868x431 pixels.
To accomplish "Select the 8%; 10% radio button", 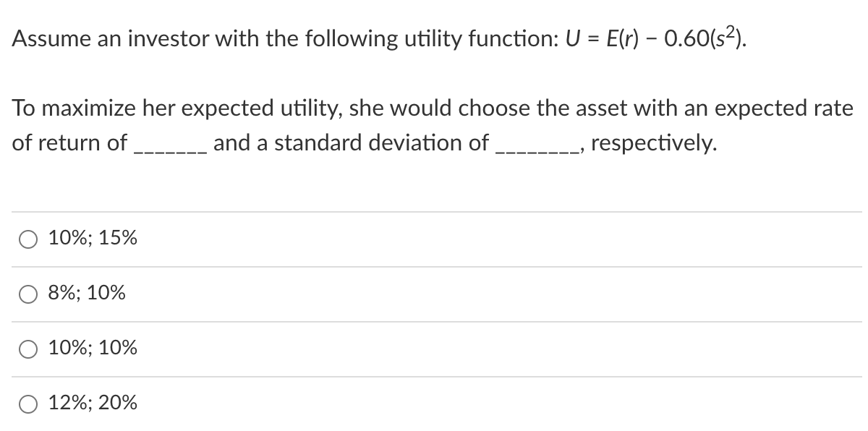I will [27, 294].
